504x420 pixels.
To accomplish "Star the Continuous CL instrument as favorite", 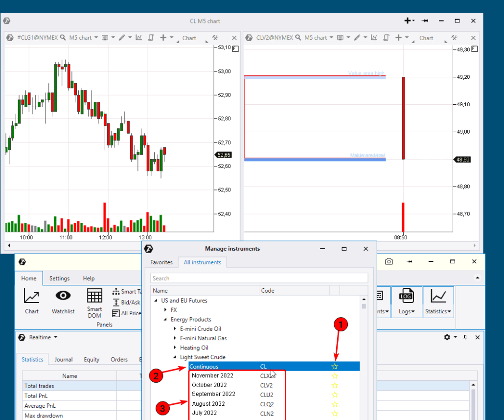I will tap(335, 367).
